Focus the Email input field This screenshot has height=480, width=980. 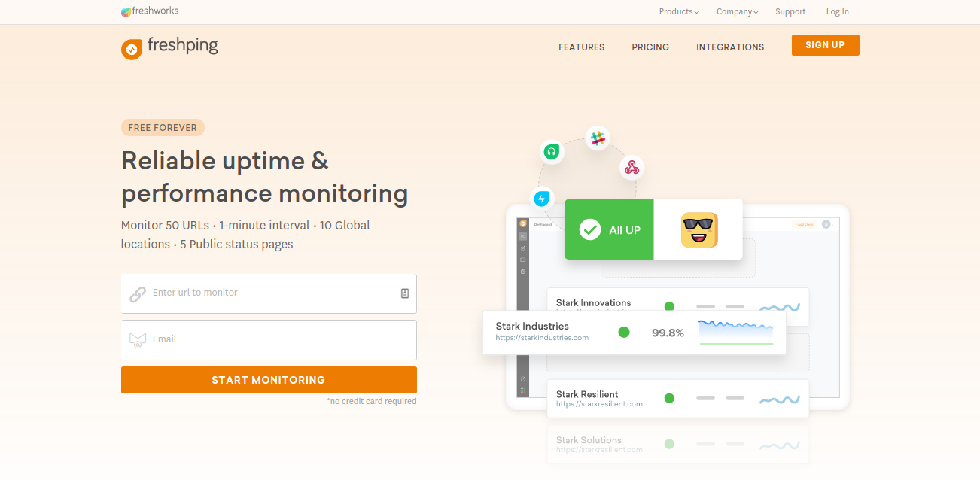[x=269, y=340]
